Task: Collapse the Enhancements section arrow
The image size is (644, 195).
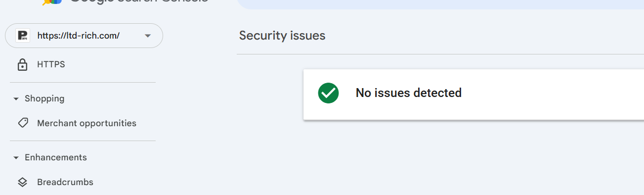Action: pos(16,158)
